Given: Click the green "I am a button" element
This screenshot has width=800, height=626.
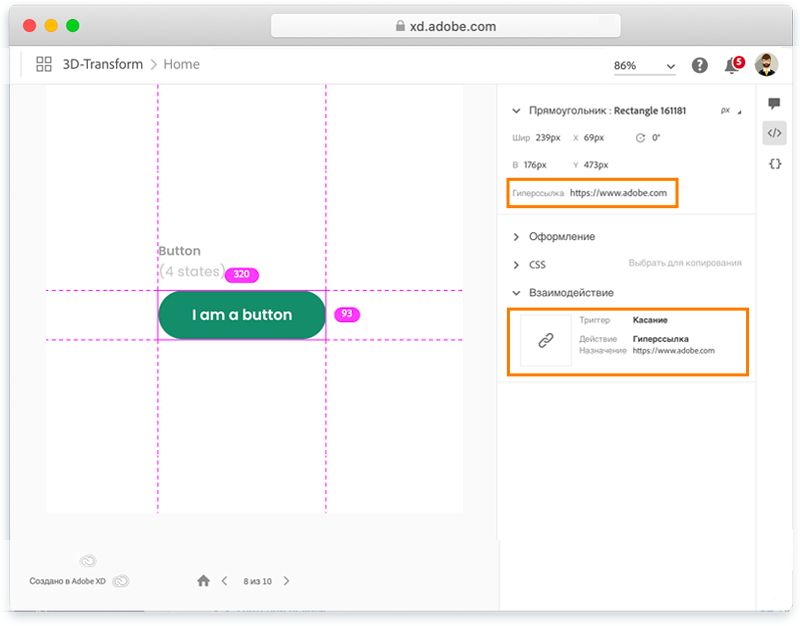Looking at the screenshot, I should point(242,315).
